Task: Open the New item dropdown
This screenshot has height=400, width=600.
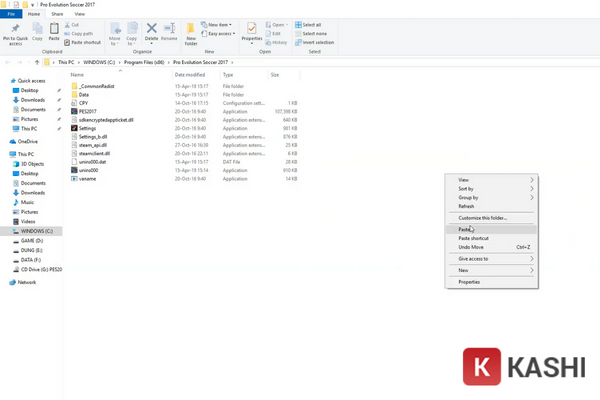Action: coord(216,25)
